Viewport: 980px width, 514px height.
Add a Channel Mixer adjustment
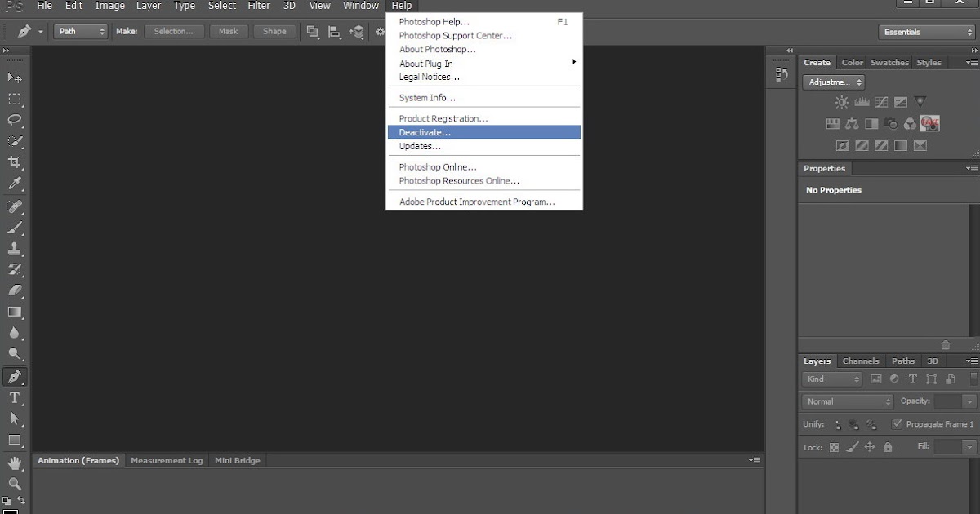[911, 124]
